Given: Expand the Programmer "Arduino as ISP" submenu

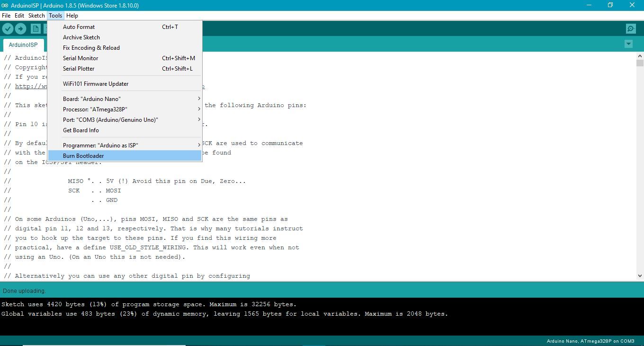Looking at the screenshot, I should [x=99, y=145].
